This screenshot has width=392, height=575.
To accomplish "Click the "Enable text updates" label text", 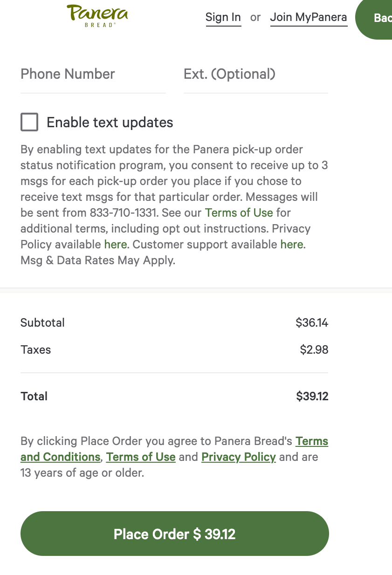I will tap(110, 123).
